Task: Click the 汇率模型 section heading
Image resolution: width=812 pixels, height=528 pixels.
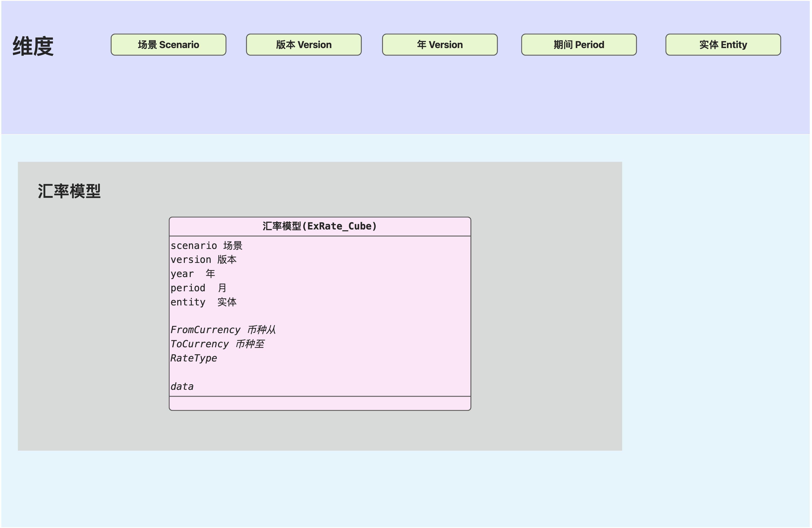Action: (x=69, y=191)
